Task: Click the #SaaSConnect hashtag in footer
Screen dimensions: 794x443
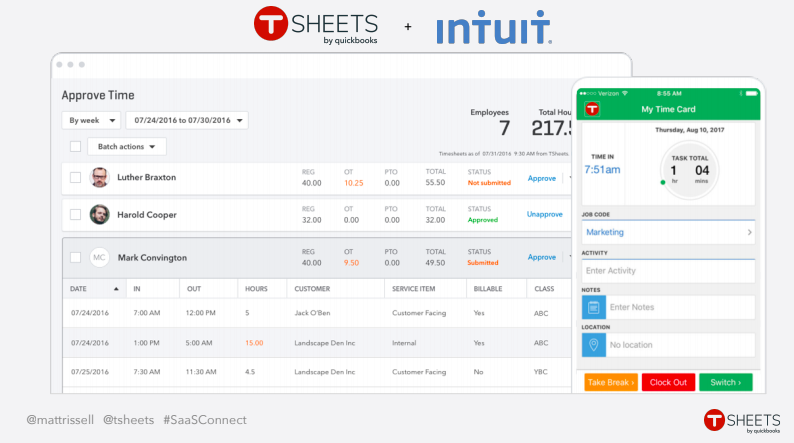Action: (x=205, y=420)
